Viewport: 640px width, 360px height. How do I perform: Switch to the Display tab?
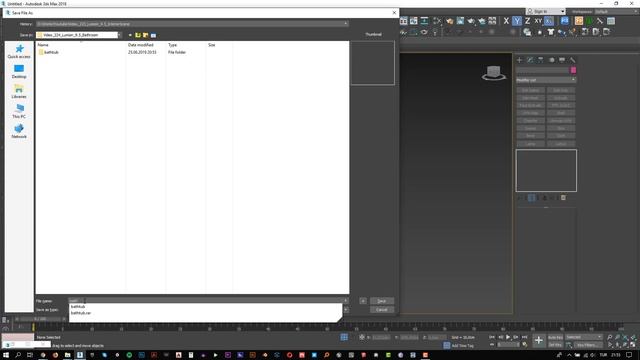pos(562,60)
